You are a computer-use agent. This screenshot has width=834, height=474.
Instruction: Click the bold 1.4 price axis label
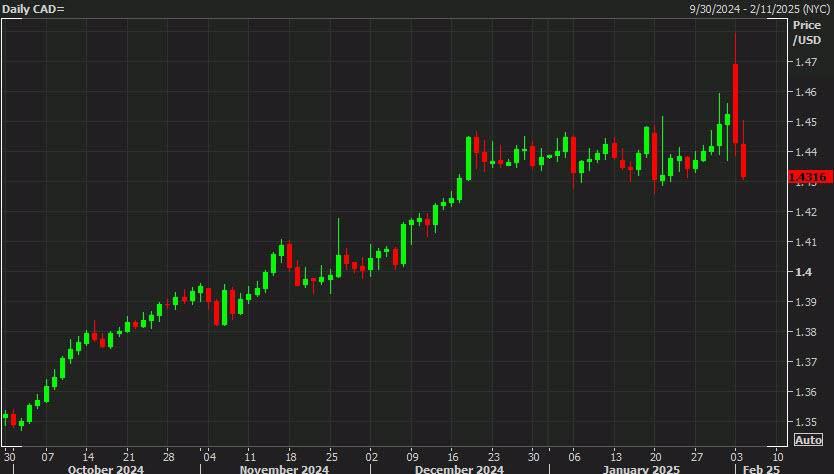803,272
